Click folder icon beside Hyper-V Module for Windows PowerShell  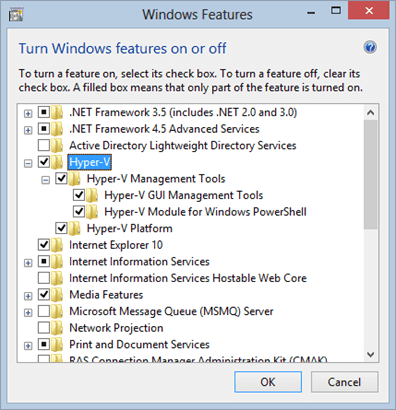point(92,212)
